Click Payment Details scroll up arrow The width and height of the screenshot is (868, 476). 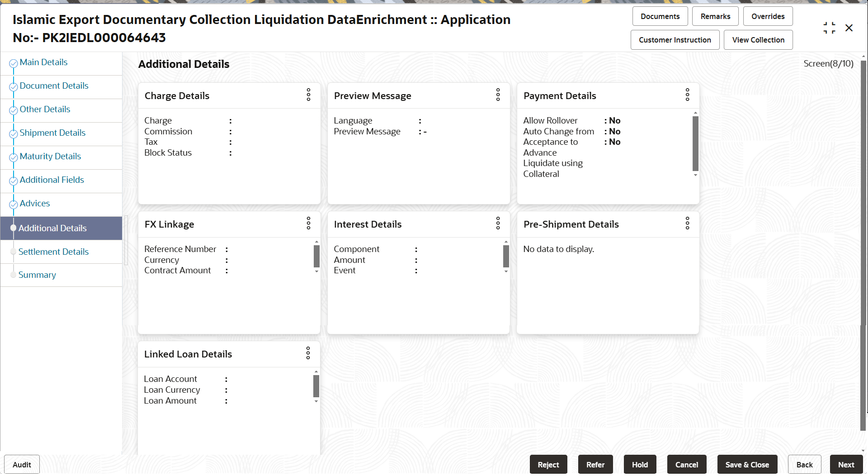pyautogui.click(x=695, y=113)
